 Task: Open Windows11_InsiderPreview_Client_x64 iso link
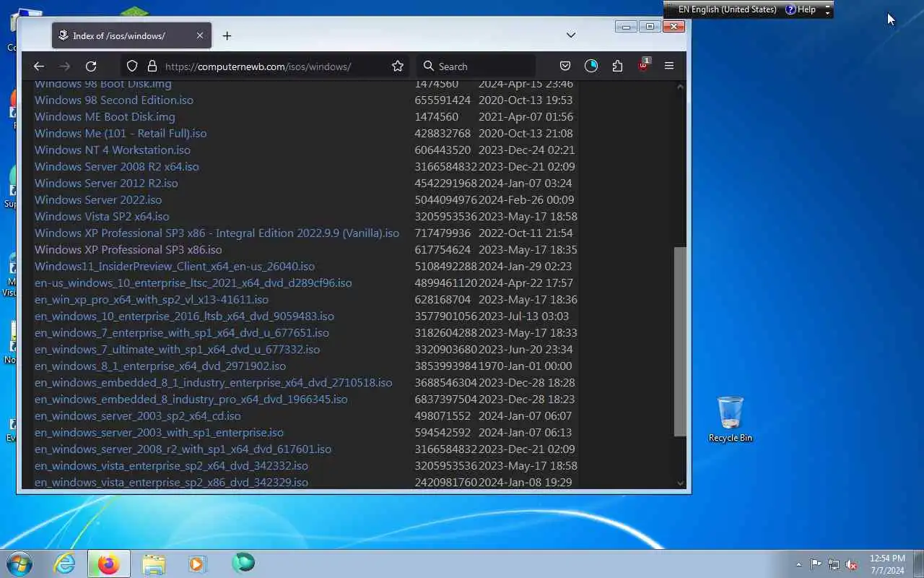point(175,267)
